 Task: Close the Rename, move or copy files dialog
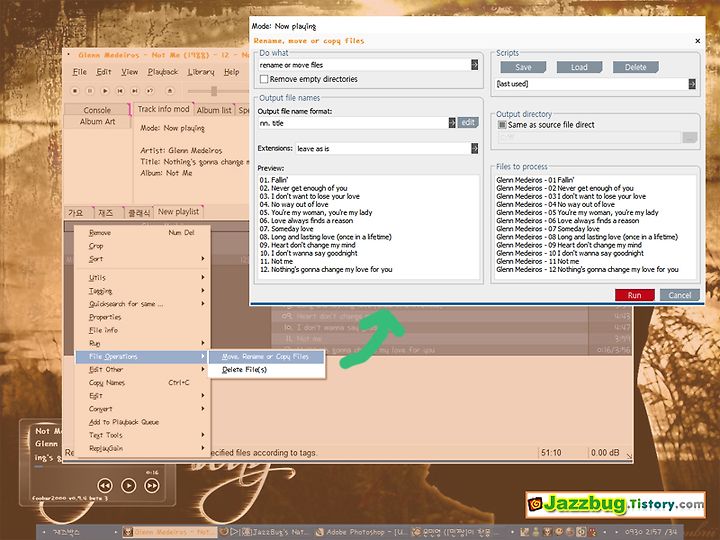(x=698, y=41)
